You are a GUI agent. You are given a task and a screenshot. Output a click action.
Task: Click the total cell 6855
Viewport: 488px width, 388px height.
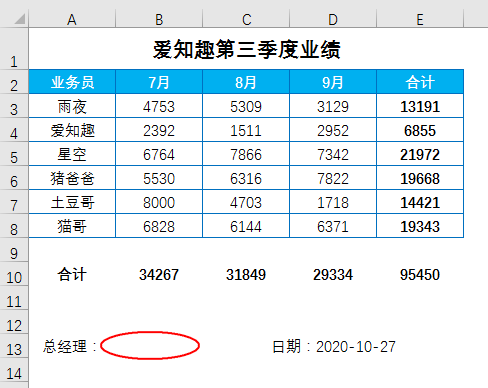coord(420,130)
